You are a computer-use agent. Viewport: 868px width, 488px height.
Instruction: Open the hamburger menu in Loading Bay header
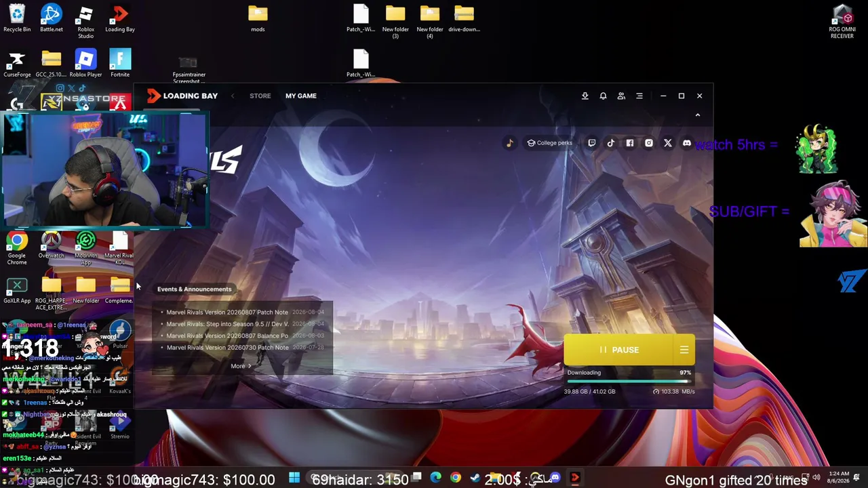click(x=639, y=96)
